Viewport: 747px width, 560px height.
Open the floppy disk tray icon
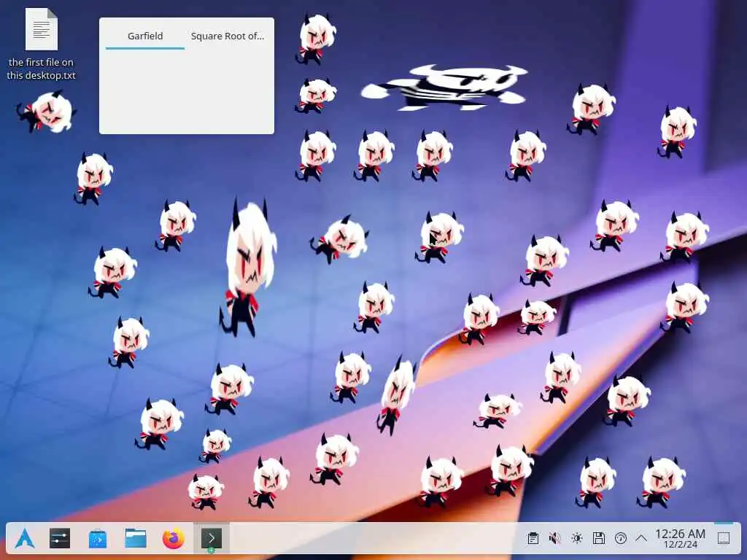click(599, 539)
